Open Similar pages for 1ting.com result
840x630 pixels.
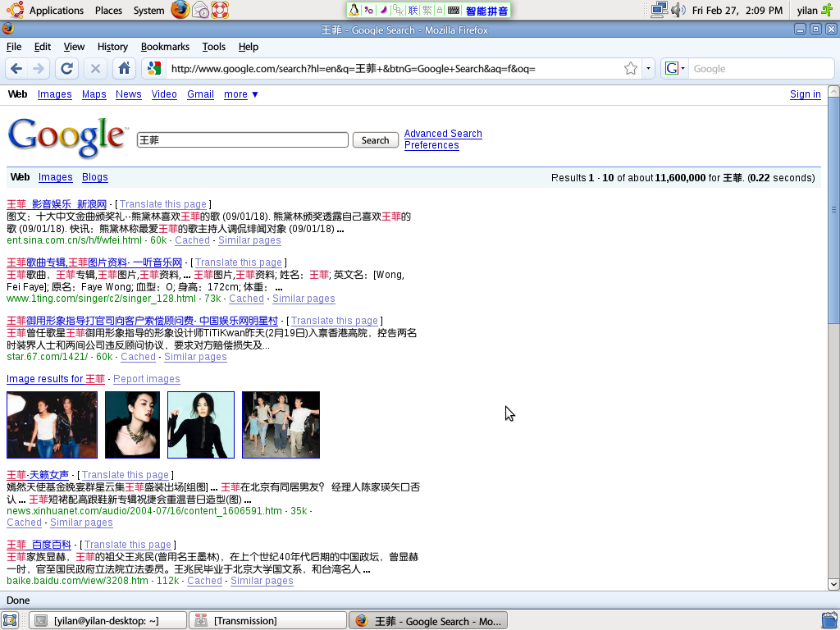click(304, 299)
